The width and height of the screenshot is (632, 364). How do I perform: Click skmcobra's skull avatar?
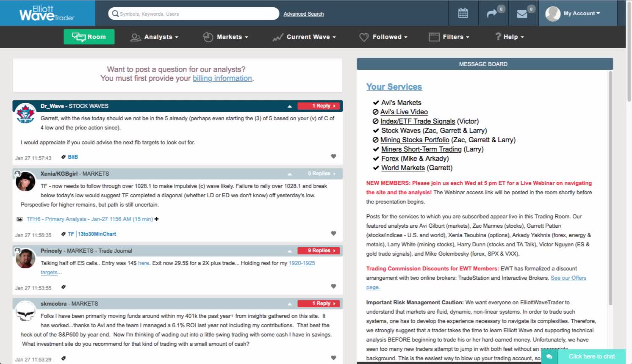coord(25,311)
